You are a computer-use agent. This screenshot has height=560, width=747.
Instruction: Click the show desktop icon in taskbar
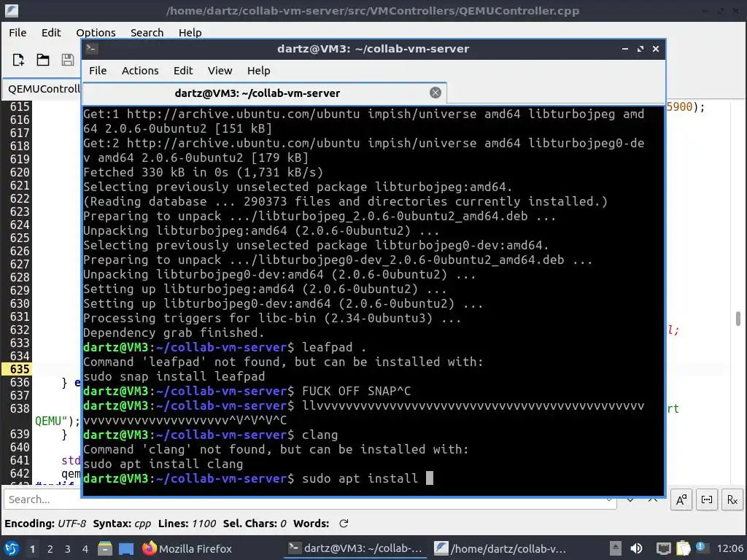[126, 549]
